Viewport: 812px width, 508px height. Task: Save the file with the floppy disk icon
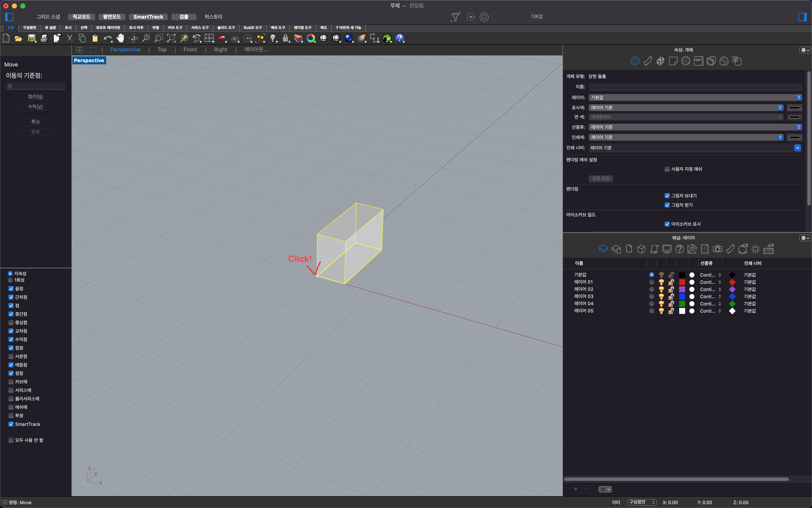32,38
